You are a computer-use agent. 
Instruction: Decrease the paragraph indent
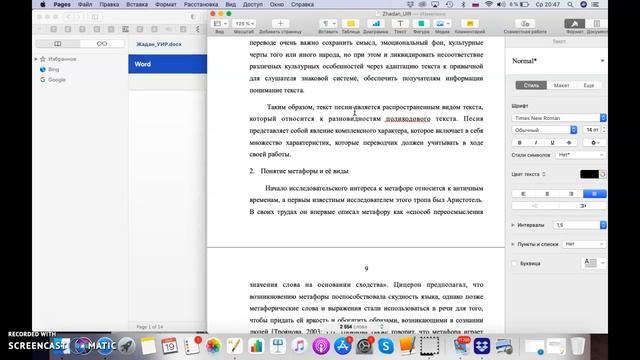535,206
